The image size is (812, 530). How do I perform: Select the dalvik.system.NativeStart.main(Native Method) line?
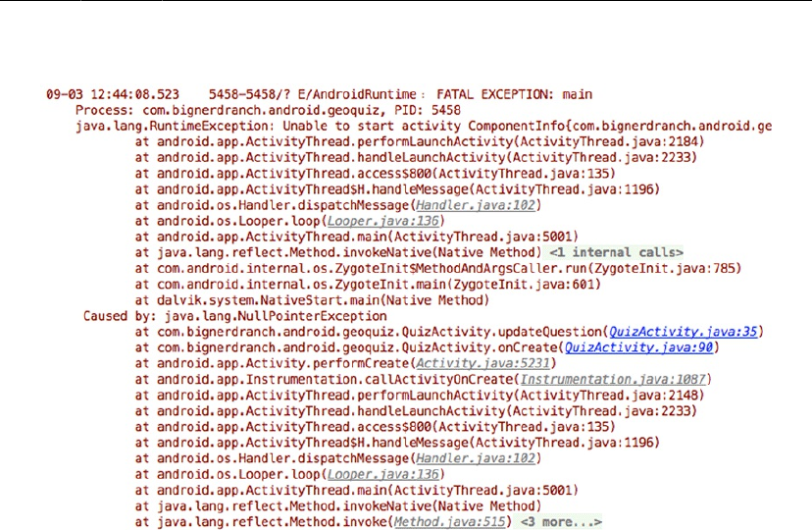click(312, 300)
